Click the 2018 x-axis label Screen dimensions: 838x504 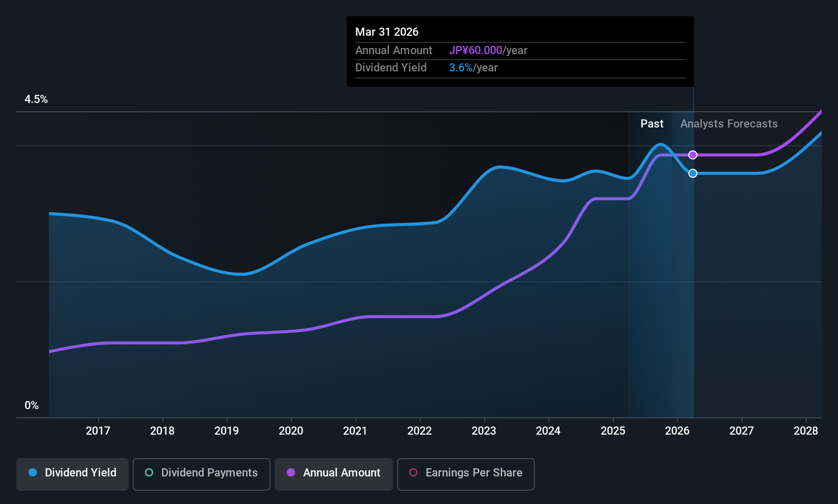(x=162, y=431)
